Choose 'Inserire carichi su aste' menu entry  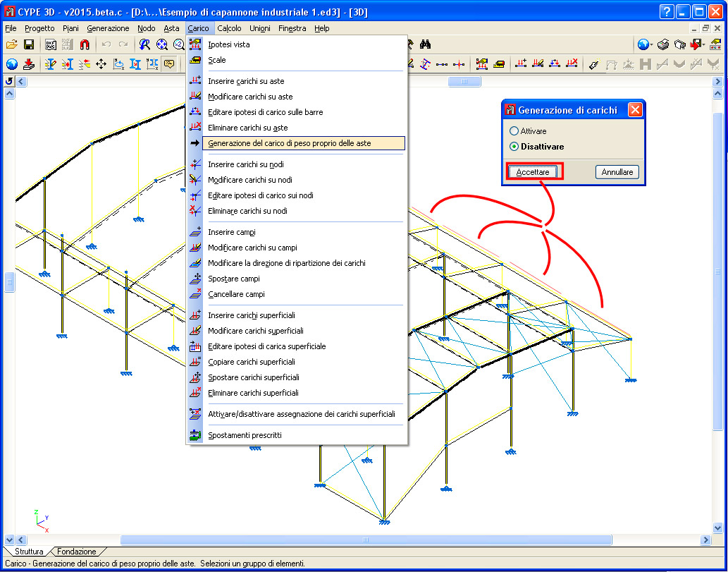point(297,81)
